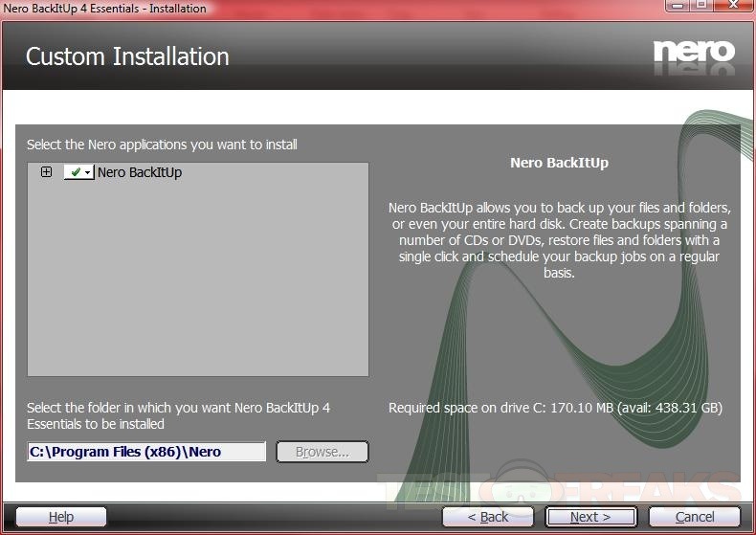
Task: Click the 'Select the Nero applications' label
Action: click(162, 145)
